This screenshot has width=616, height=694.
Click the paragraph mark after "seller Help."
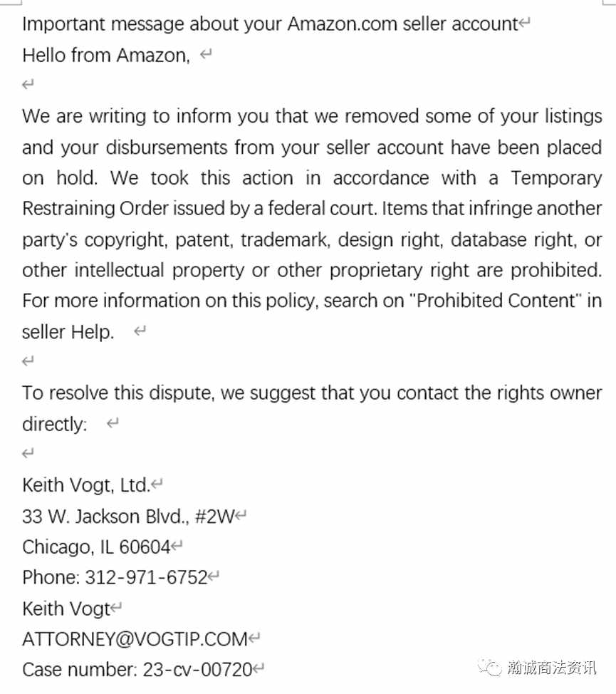click(140, 331)
